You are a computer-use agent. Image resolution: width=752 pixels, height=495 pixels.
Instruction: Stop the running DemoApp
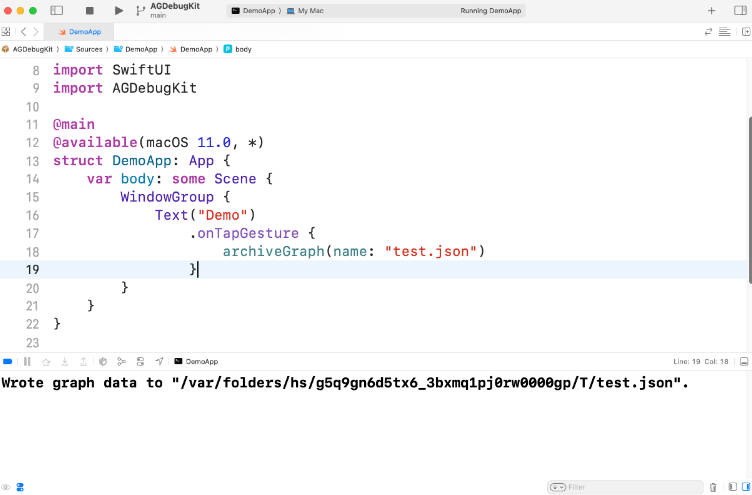click(x=89, y=10)
